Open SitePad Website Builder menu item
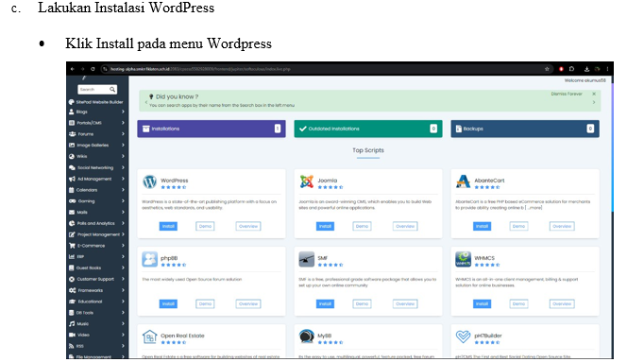 tap(96, 102)
